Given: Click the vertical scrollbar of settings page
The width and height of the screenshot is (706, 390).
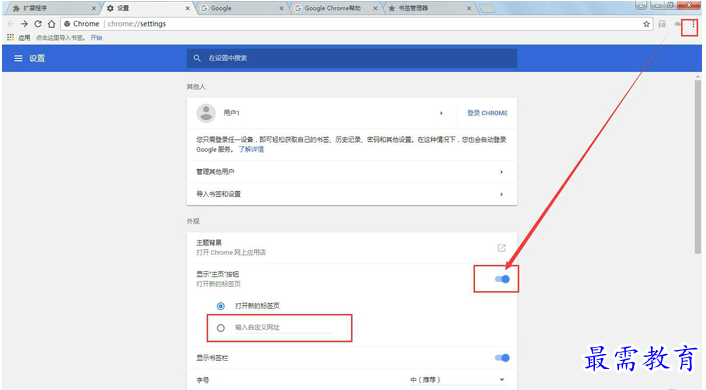Looking at the screenshot, I should pyautogui.click(x=697, y=167).
